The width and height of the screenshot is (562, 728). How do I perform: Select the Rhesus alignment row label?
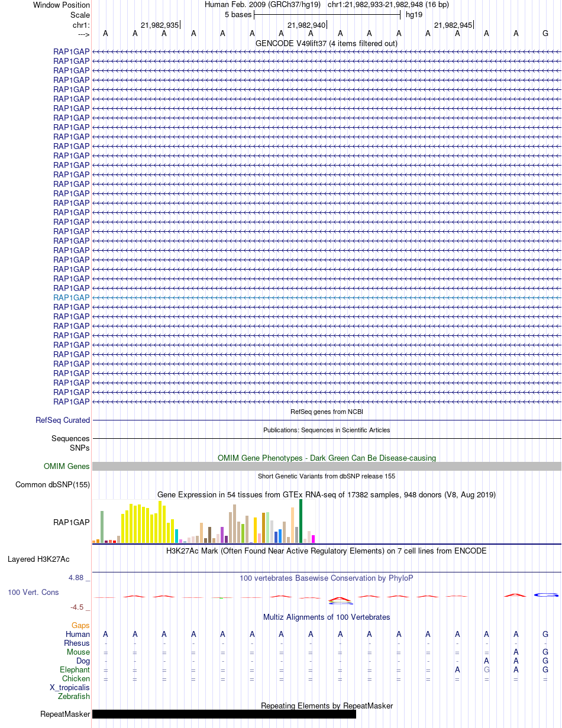(77, 643)
